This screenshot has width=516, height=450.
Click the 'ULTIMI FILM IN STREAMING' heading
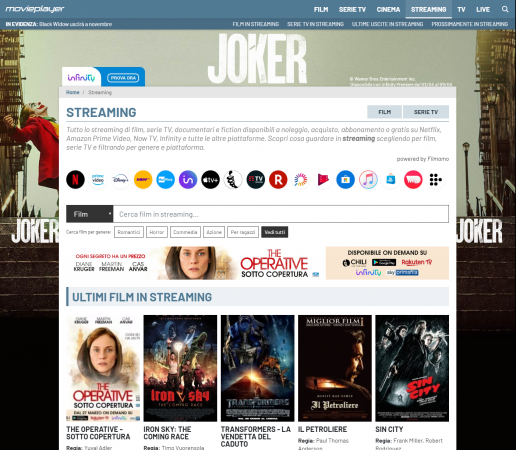coord(142,297)
